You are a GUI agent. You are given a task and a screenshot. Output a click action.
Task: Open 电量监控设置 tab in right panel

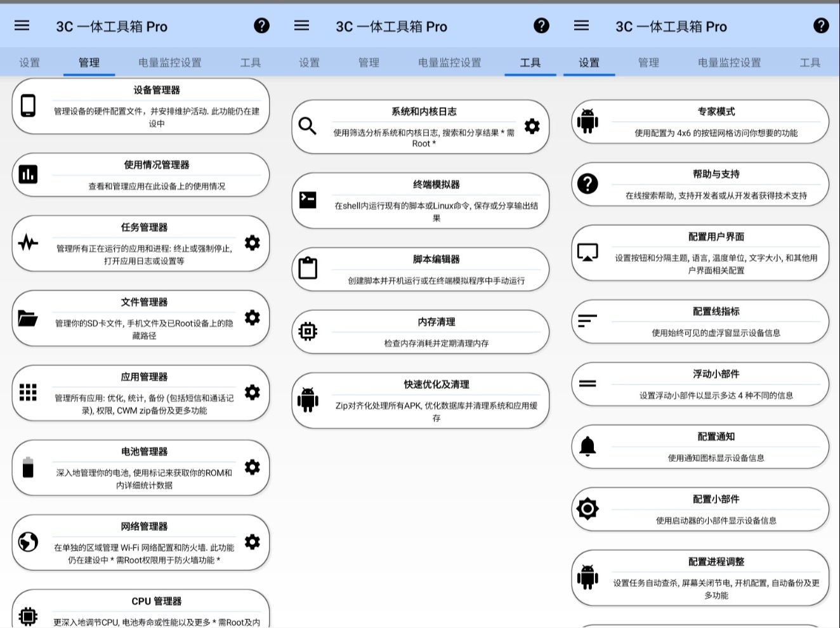[x=729, y=62]
